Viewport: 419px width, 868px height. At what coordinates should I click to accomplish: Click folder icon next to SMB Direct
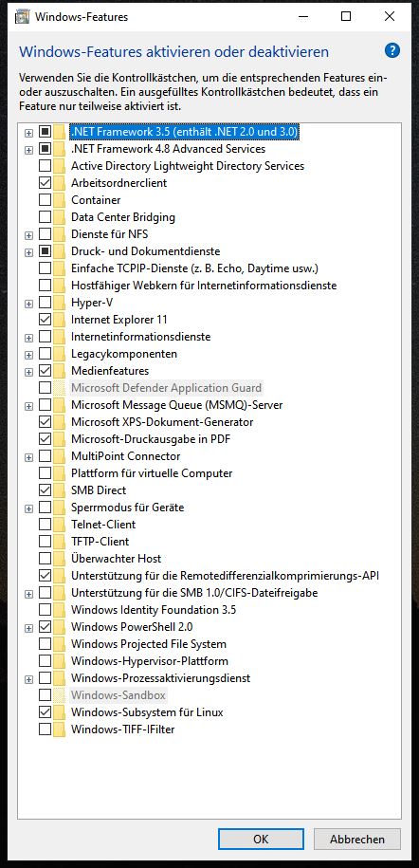[x=59, y=490]
